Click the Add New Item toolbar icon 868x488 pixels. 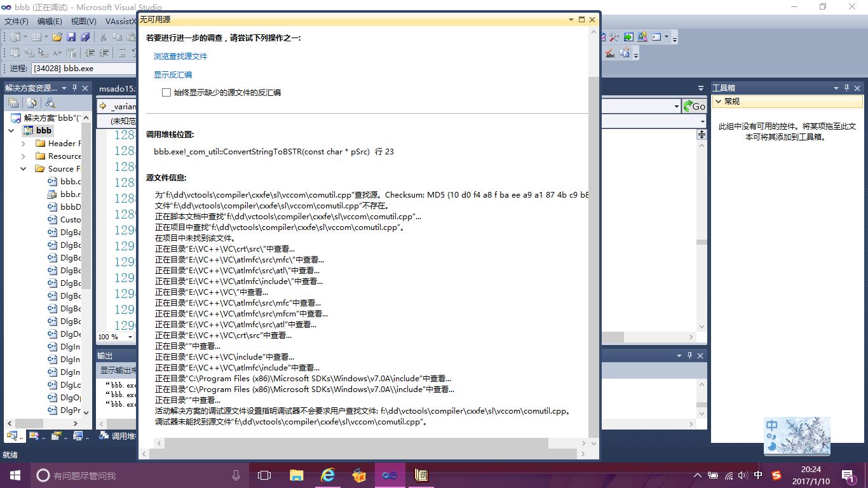point(36,37)
